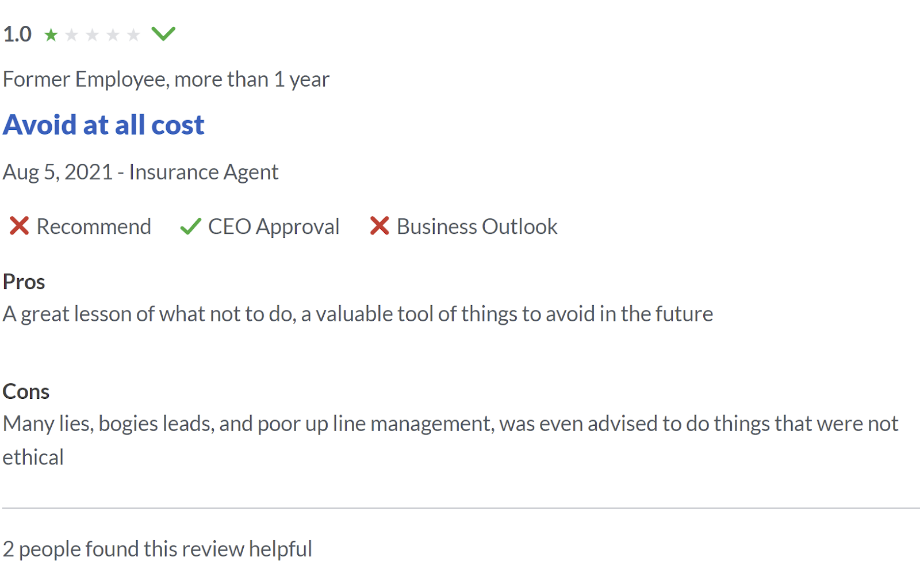
Task: Expand rating details with green chevron
Action: click(x=163, y=34)
